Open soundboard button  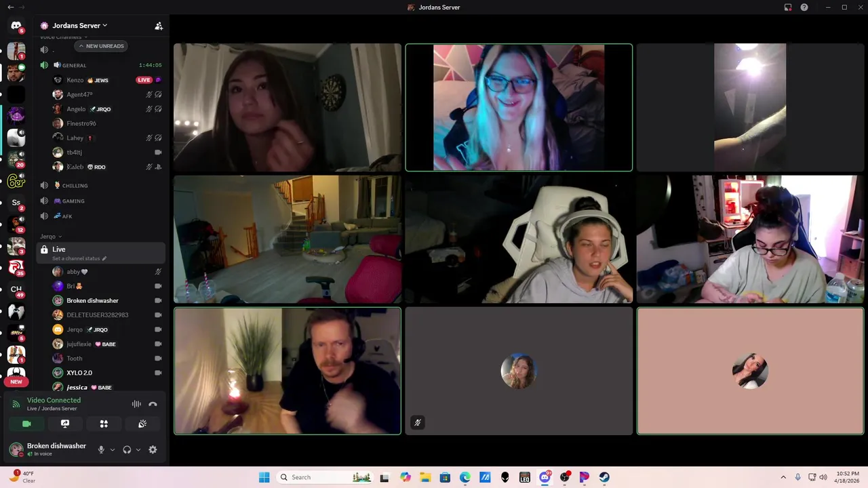coord(142,424)
